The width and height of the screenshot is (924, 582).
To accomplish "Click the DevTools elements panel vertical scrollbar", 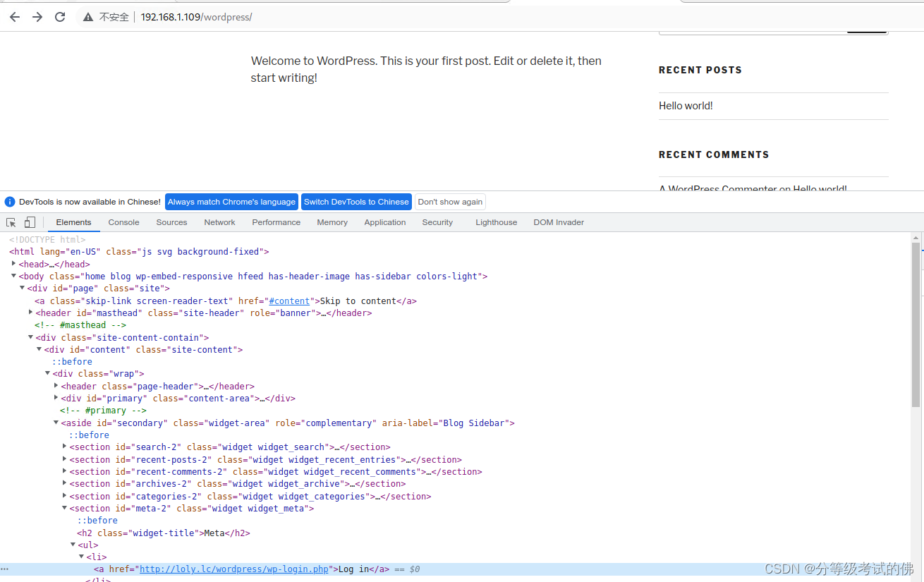I will [916, 325].
